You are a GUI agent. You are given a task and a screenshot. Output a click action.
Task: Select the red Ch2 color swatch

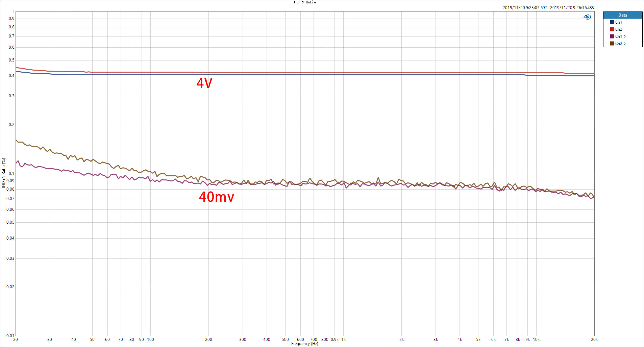(x=612, y=29)
